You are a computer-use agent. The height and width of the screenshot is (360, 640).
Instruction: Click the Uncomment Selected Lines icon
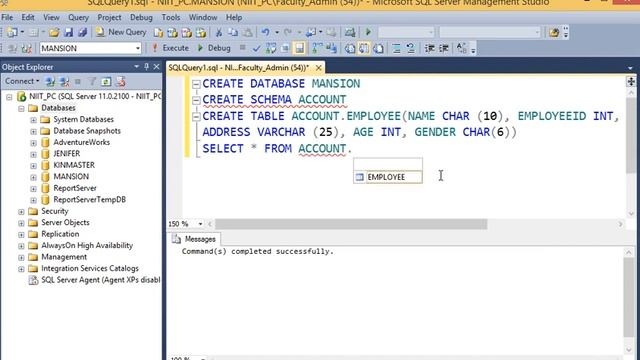[x=411, y=49]
